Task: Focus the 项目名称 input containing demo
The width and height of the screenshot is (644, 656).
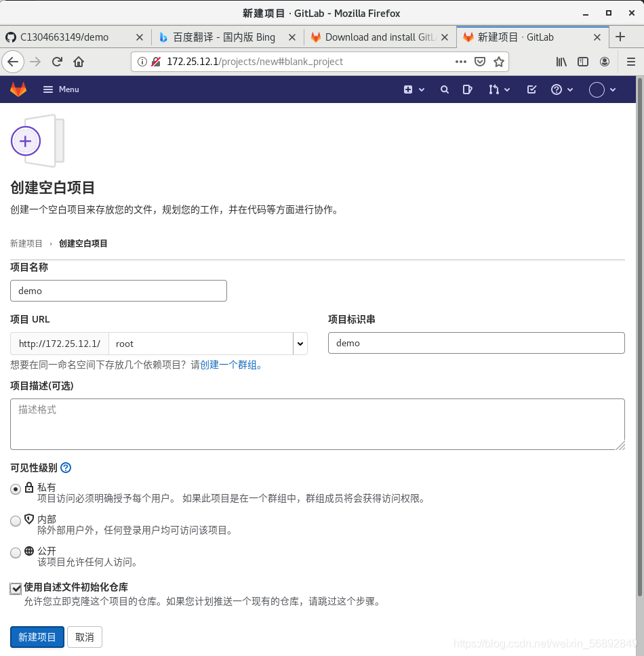Action: [x=119, y=291]
